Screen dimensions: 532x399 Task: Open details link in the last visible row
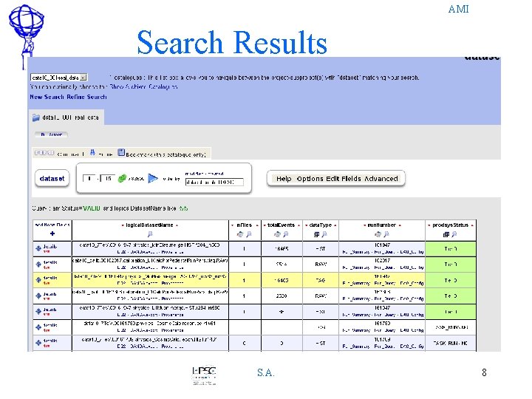(x=50, y=341)
